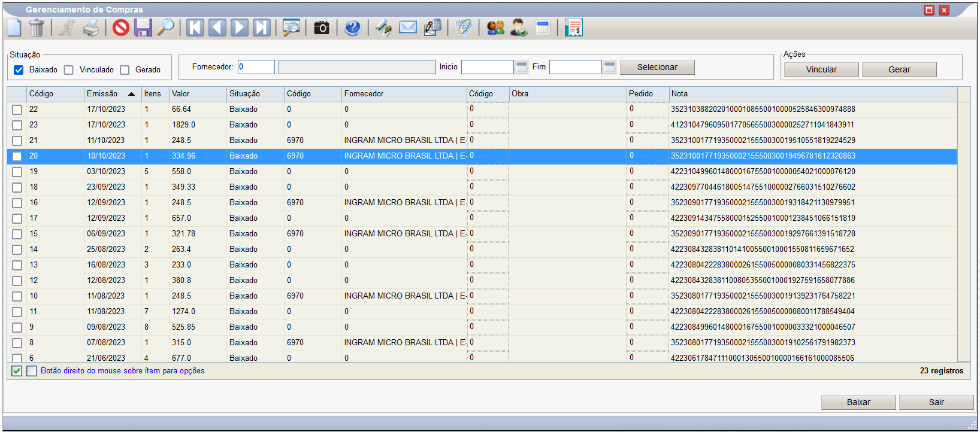Click the New document icon
980x432 pixels.
pyautogui.click(x=14, y=28)
